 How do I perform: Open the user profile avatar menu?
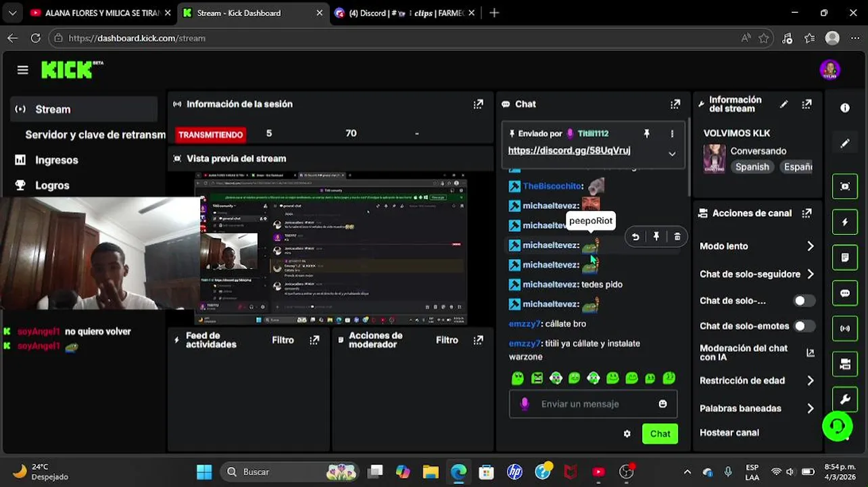(829, 70)
